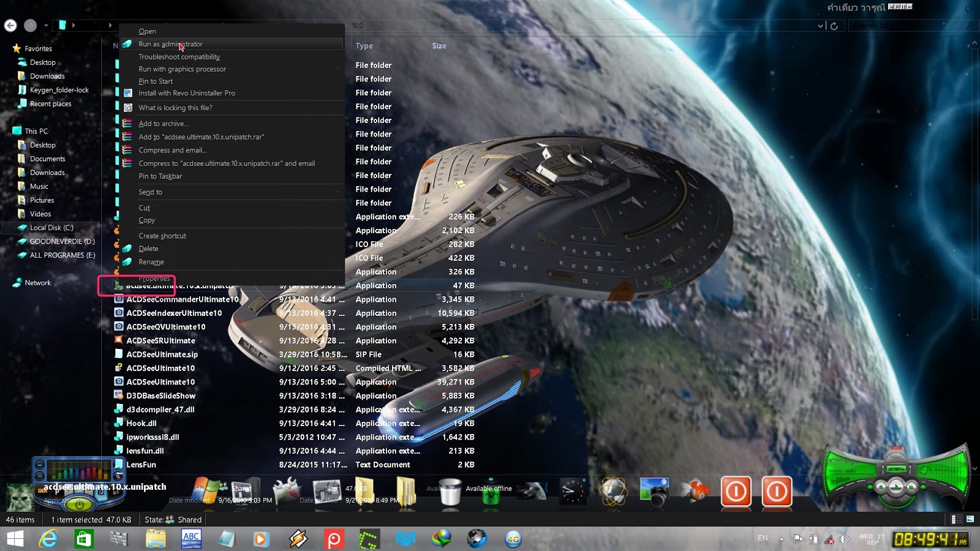Open the recent locations dropdown arrow

click(x=46, y=26)
